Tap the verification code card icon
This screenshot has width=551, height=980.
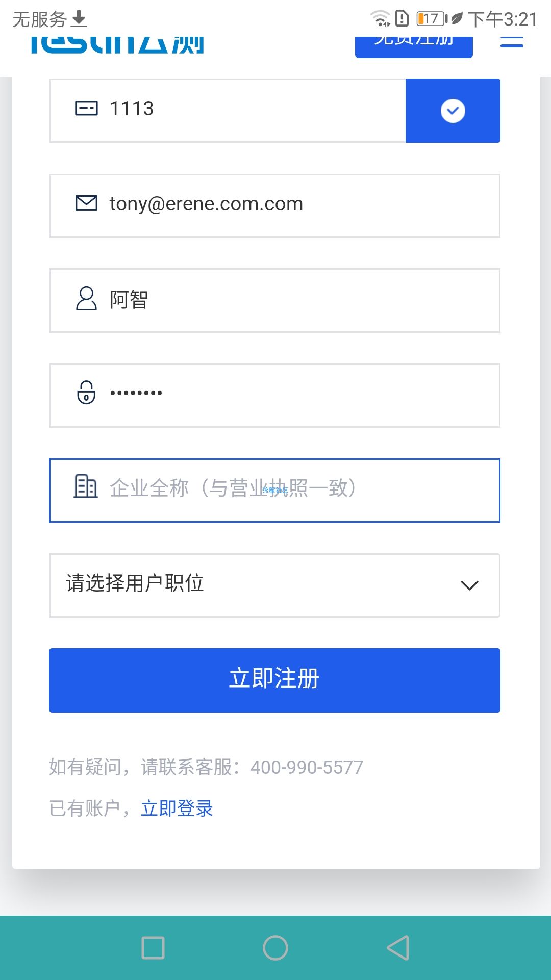coord(86,108)
